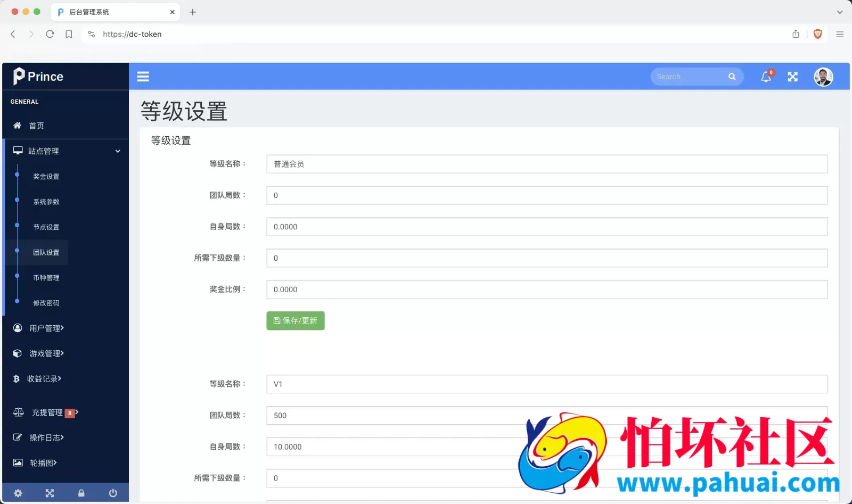Toggle the hamburger sidebar menu
The width and height of the screenshot is (852, 504).
coord(143,77)
